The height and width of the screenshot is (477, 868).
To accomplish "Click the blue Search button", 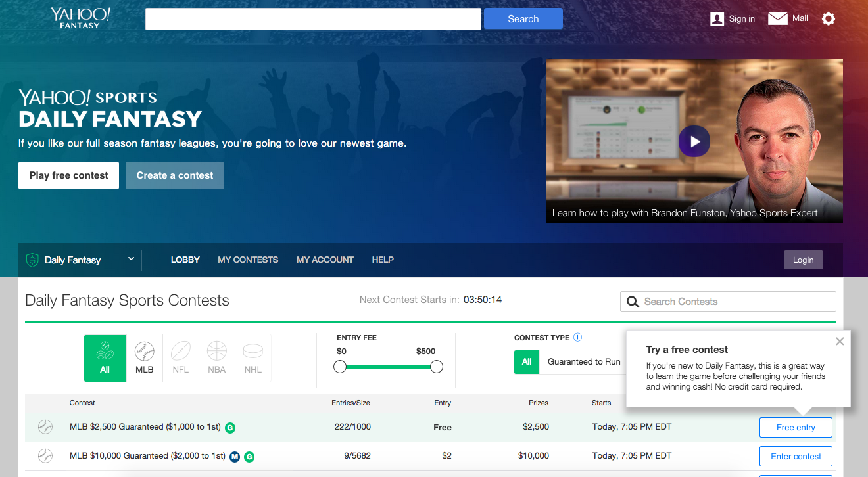I will tap(523, 19).
